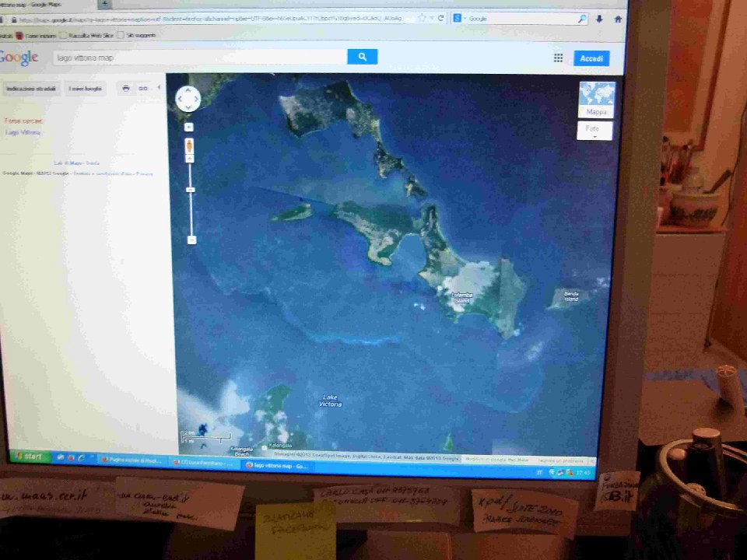Image resolution: width=747 pixels, height=560 pixels.
Task: Focus the 'lago vittoria map' search field
Action: coord(200,58)
